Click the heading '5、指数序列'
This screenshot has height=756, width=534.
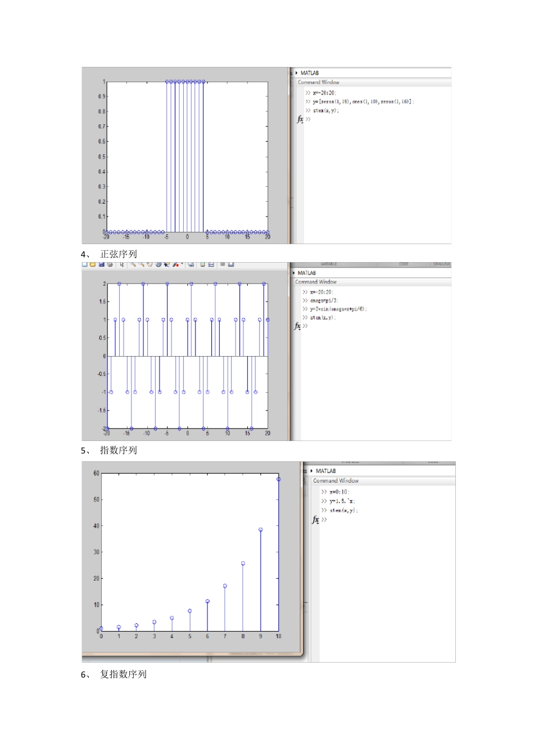click(109, 451)
